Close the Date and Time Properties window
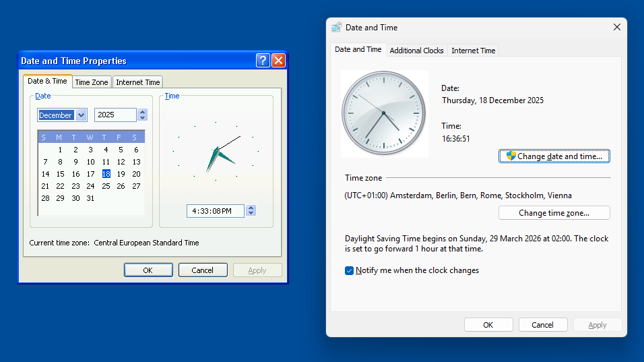Screen dimensions: 644x362 coord(278,61)
